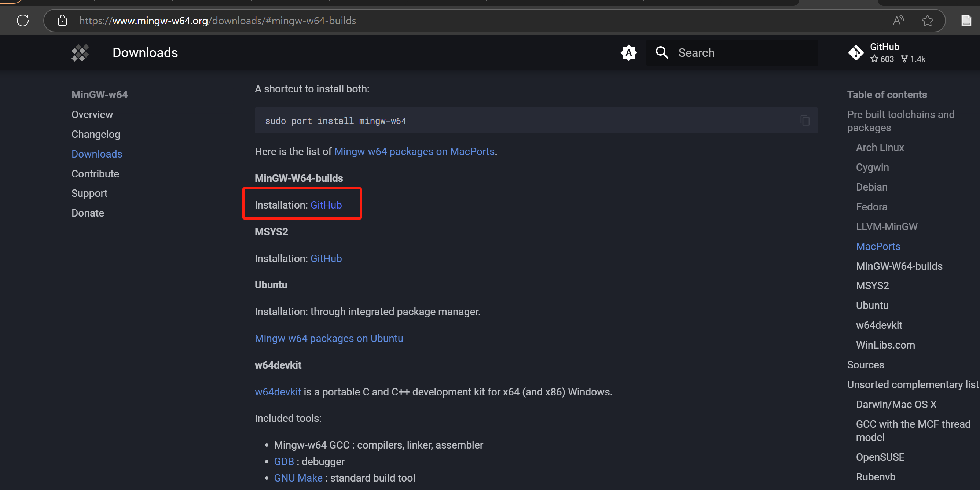This screenshot has height=490, width=980.
Task: Open Changelog in the left navigation
Action: (x=96, y=134)
